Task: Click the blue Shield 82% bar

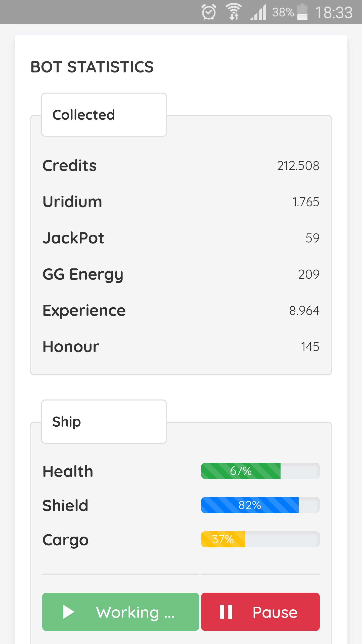Action: [260, 505]
